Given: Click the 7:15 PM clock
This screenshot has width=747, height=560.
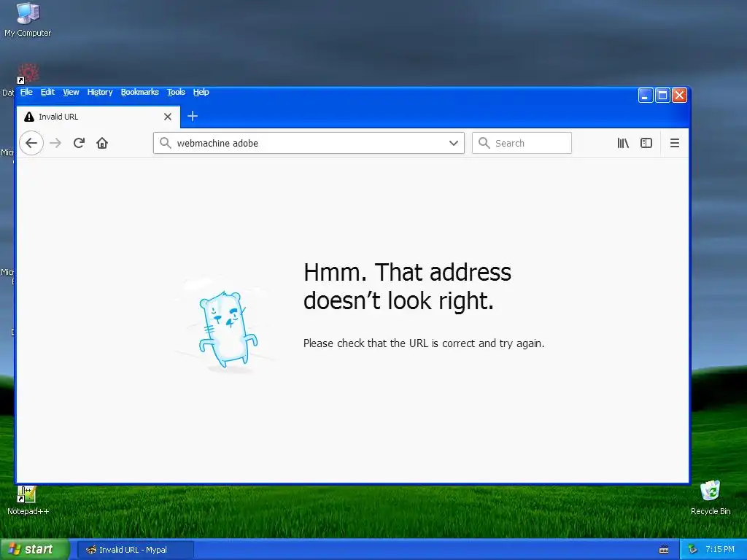Looking at the screenshot, I should 720,550.
